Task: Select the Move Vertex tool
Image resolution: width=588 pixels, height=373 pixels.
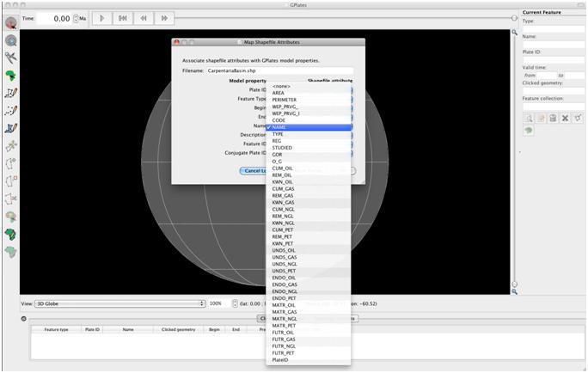Action: 11,145
